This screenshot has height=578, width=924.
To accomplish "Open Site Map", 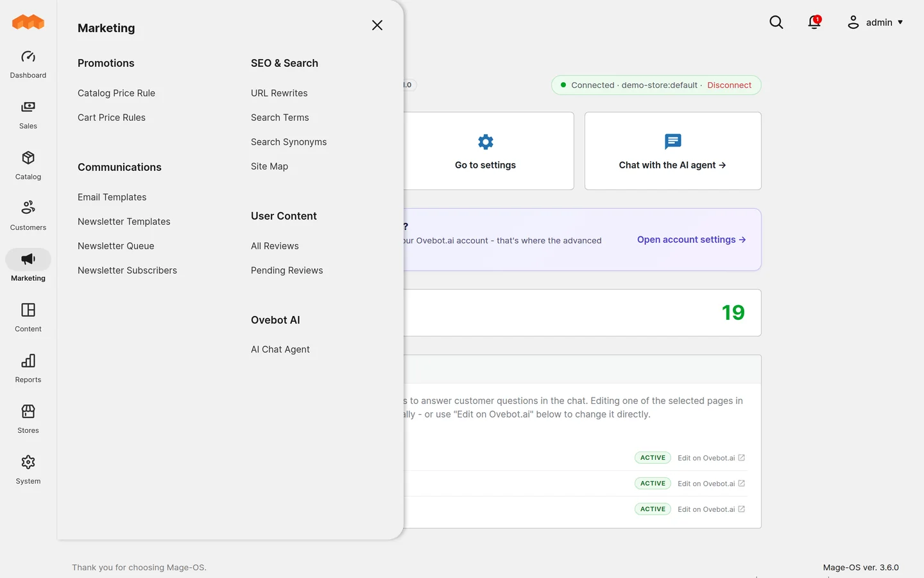I will (x=269, y=166).
